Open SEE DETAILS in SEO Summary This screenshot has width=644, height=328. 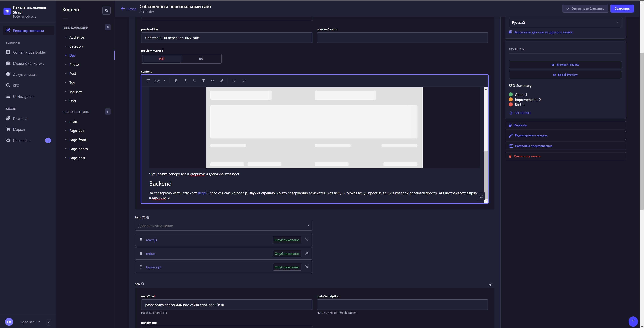tap(523, 113)
